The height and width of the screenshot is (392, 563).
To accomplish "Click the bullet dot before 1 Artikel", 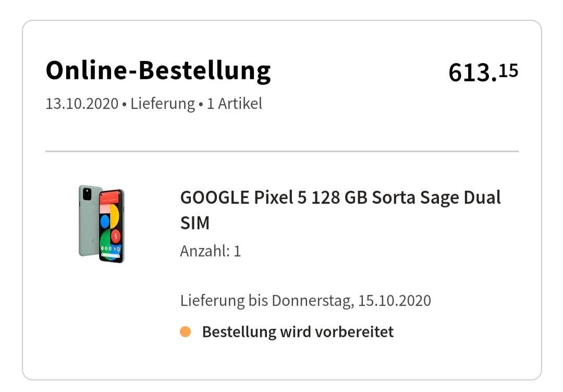I will pos(201,105).
